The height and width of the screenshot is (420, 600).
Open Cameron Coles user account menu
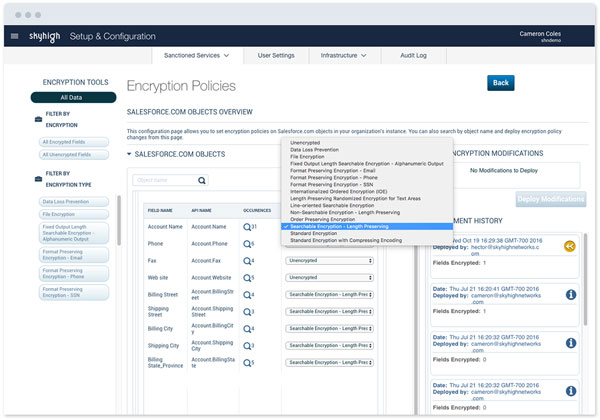click(x=540, y=36)
